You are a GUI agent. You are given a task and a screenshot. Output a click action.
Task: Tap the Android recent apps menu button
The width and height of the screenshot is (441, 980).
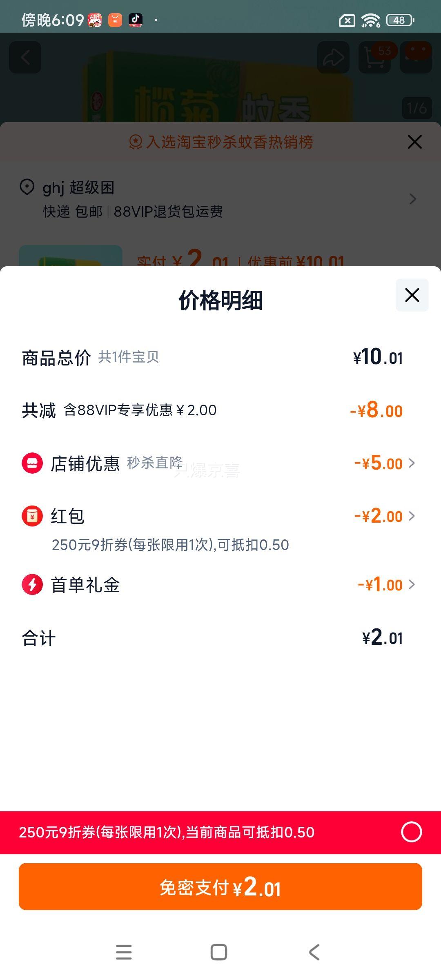[x=124, y=952]
